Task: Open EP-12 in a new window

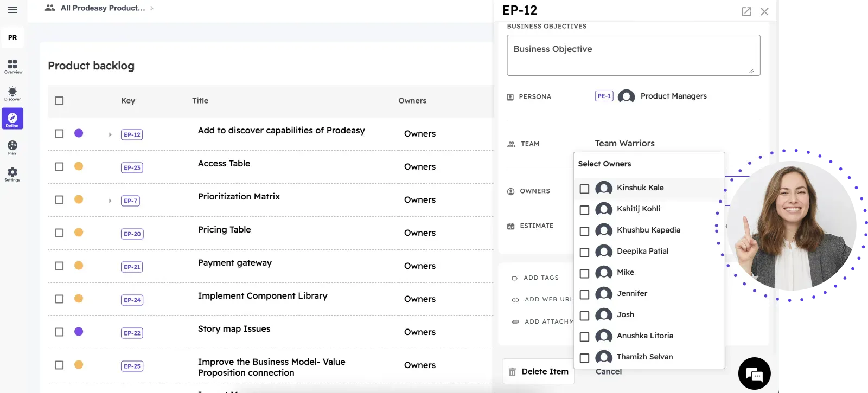Action: (x=746, y=11)
